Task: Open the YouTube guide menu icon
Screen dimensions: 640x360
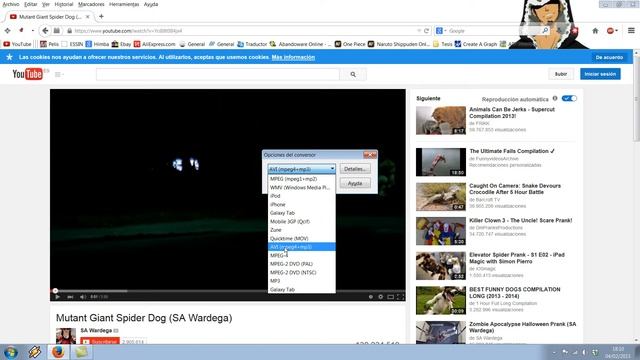Action: 59,74
